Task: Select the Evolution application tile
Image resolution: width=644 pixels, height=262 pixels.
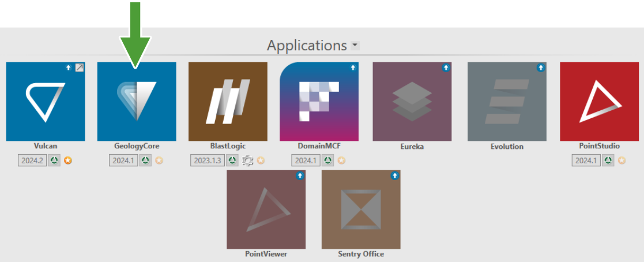Action: (x=507, y=102)
